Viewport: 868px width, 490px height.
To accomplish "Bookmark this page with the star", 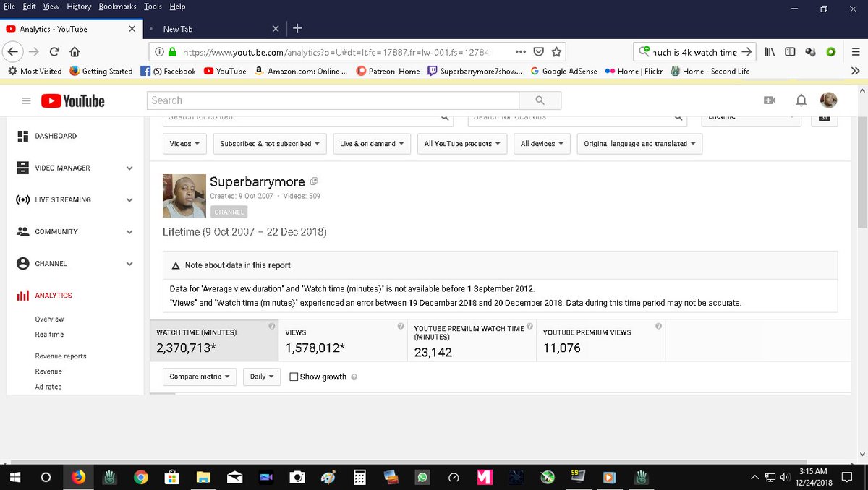I will 556,52.
